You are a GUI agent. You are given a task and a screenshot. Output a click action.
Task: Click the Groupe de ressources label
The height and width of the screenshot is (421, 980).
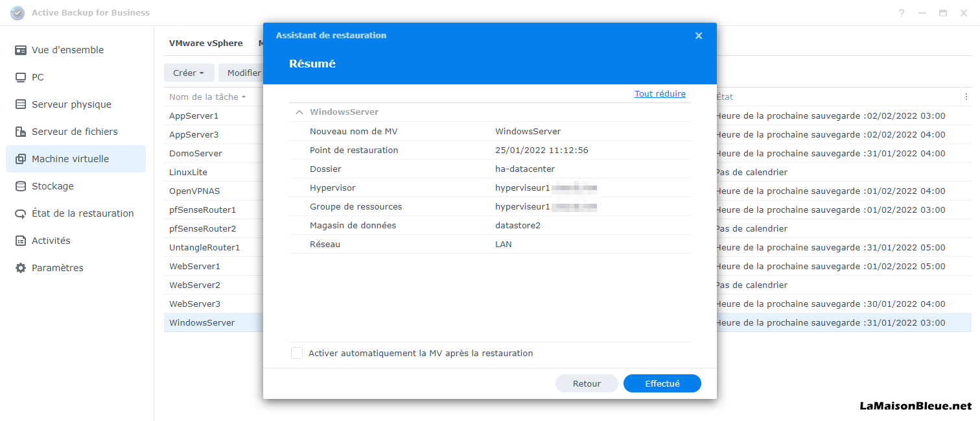pyautogui.click(x=356, y=206)
